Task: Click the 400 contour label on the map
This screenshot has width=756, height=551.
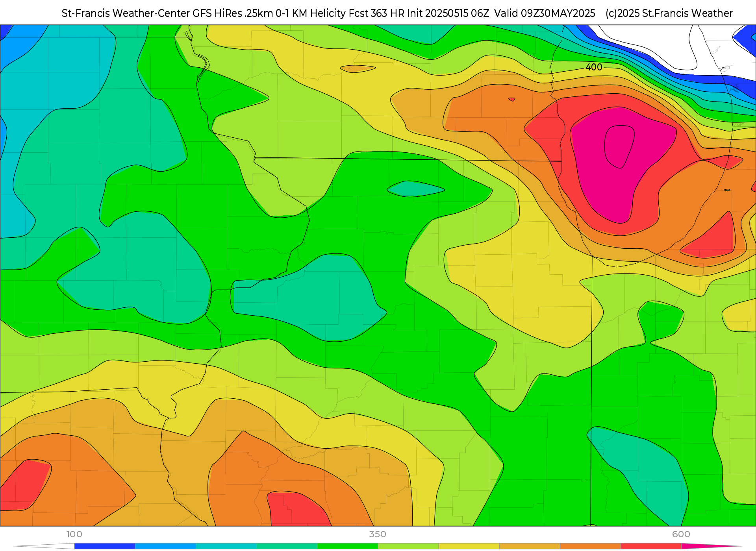Action: (594, 67)
